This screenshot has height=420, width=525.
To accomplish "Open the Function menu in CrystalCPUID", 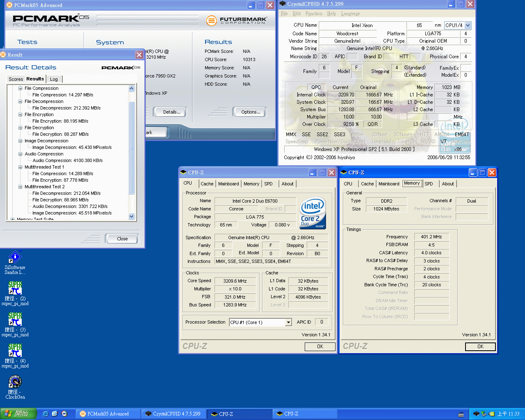I will pos(313,14).
